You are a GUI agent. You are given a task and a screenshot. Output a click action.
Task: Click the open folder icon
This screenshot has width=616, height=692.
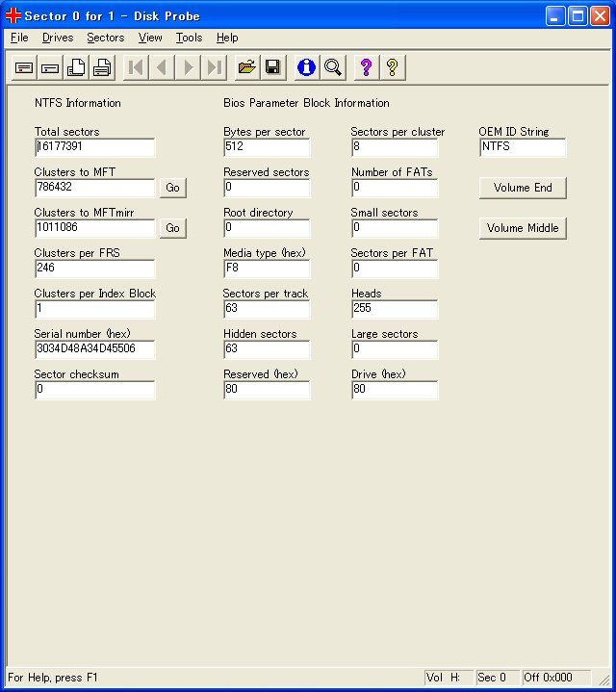(x=247, y=68)
